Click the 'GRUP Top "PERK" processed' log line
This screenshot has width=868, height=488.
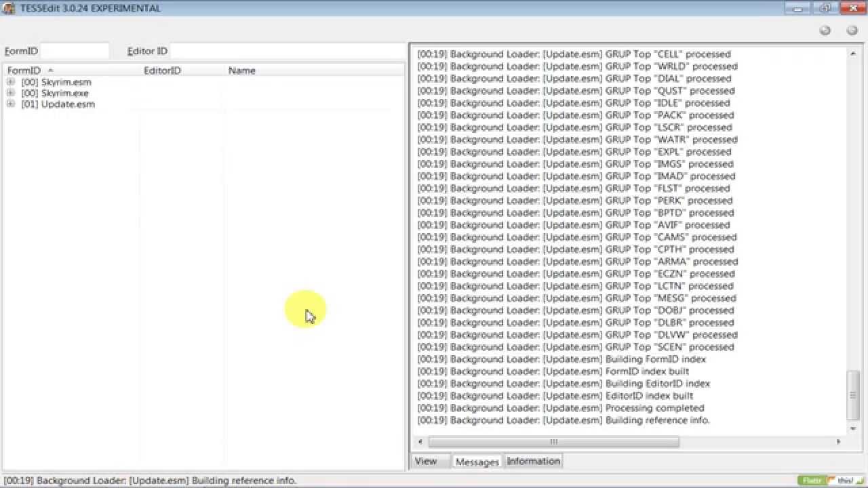click(574, 201)
